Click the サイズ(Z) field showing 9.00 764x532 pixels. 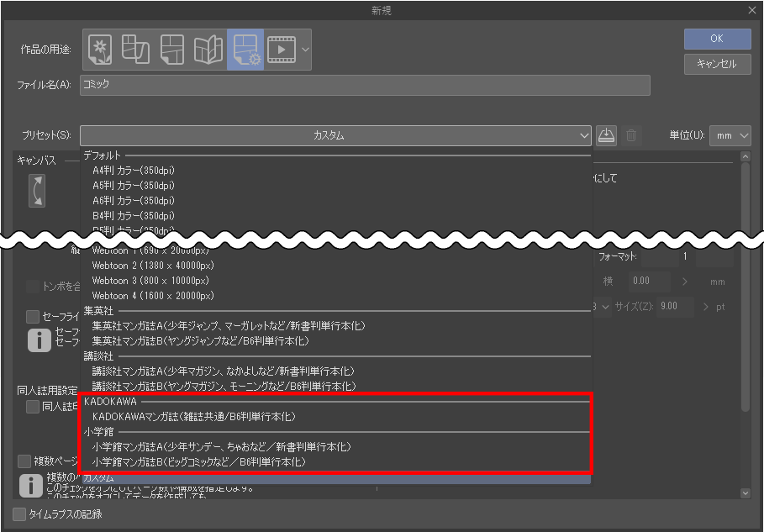[x=675, y=307]
